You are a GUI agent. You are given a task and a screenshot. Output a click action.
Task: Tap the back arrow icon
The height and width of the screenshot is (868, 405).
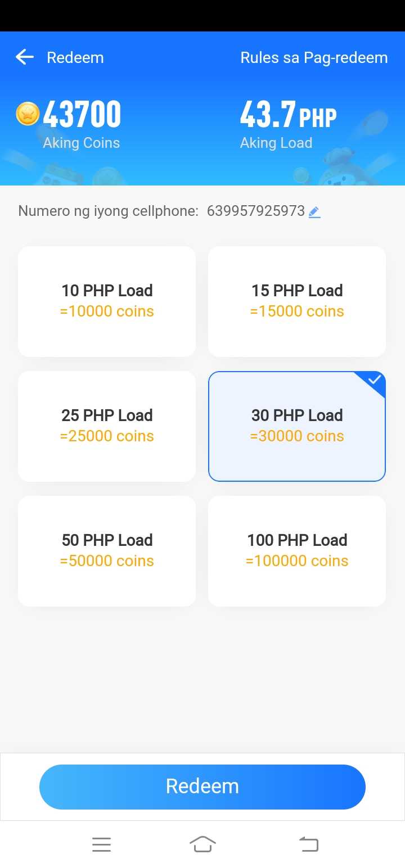(25, 57)
